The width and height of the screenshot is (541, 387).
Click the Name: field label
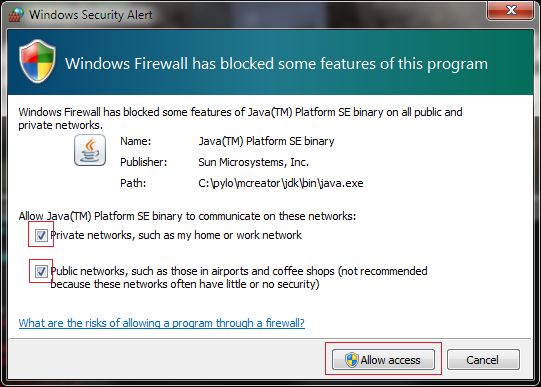coord(136,141)
